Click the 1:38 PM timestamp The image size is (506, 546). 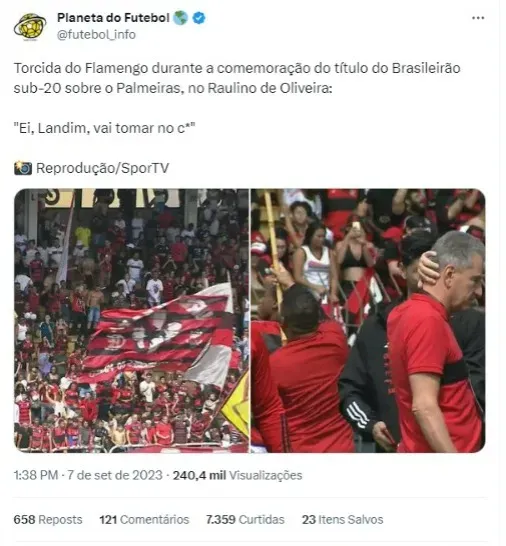click(x=36, y=475)
